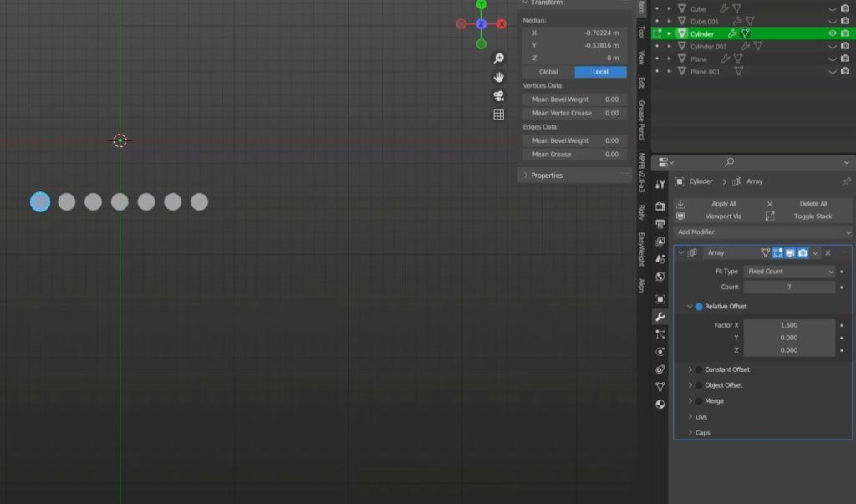Switch orthographic view with the grid icon

click(499, 115)
